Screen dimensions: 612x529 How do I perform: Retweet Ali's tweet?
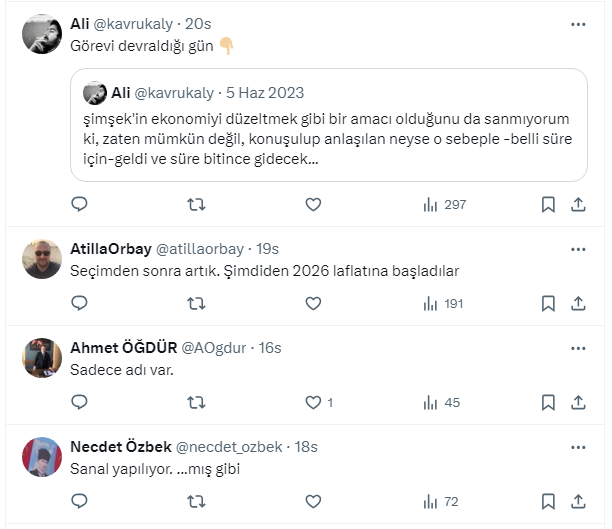point(197,204)
